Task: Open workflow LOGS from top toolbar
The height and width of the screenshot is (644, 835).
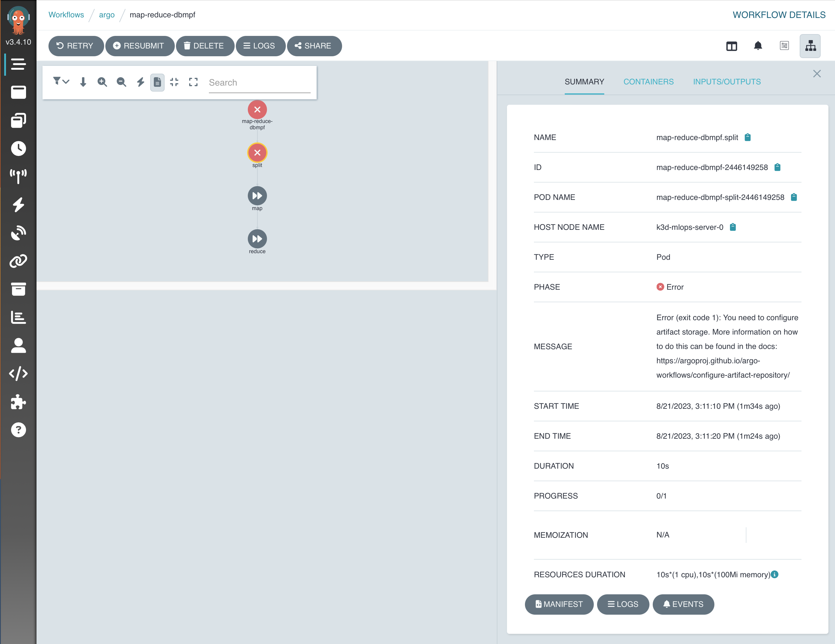Action: [x=260, y=46]
